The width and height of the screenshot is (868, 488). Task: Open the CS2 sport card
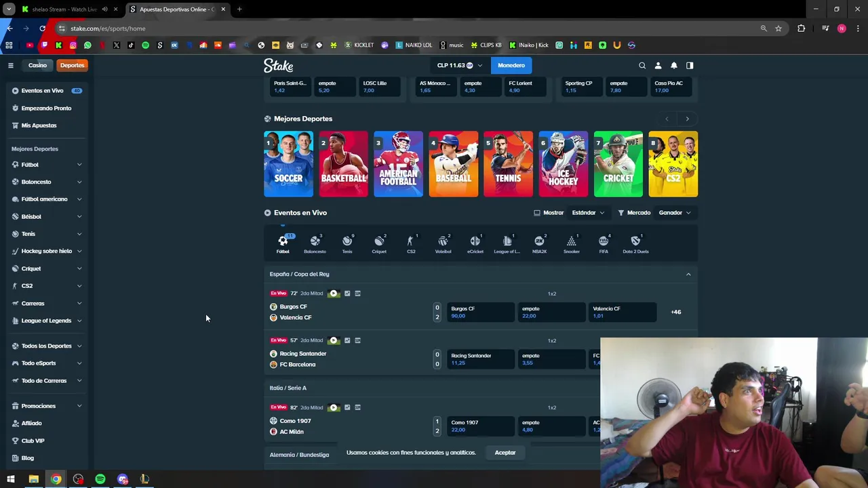click(x=673, y=164)
